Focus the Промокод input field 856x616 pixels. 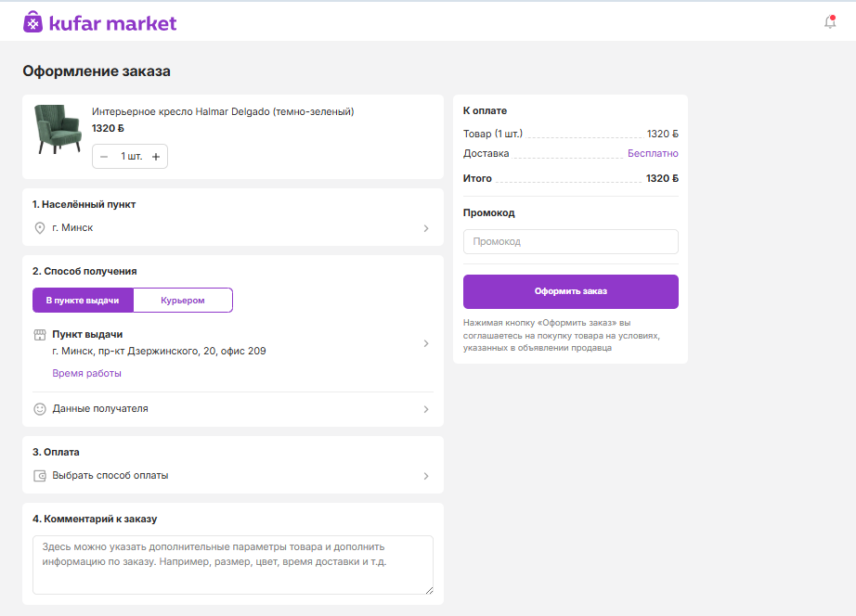coord(570,242)
